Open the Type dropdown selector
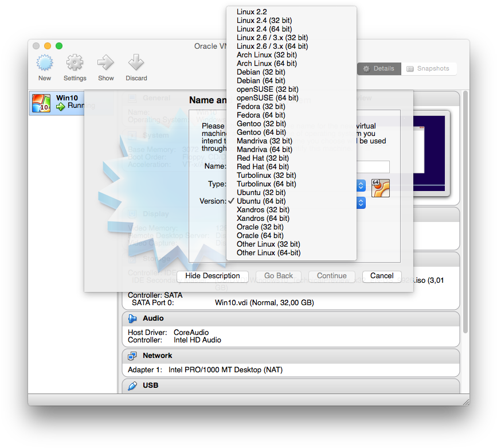Viewport: 497px width, 448px height. point(360,185)
